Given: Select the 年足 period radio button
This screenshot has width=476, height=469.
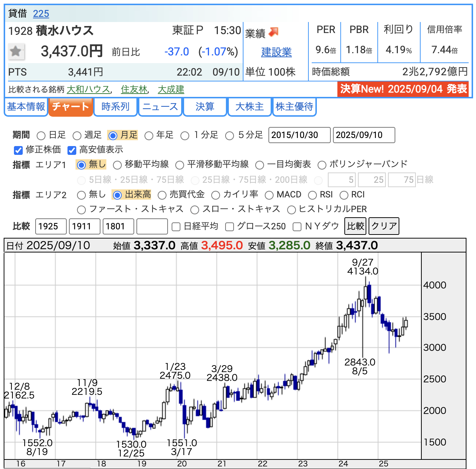Looking at the screenshot, I should pyautogui.click(x=149, y=136).
